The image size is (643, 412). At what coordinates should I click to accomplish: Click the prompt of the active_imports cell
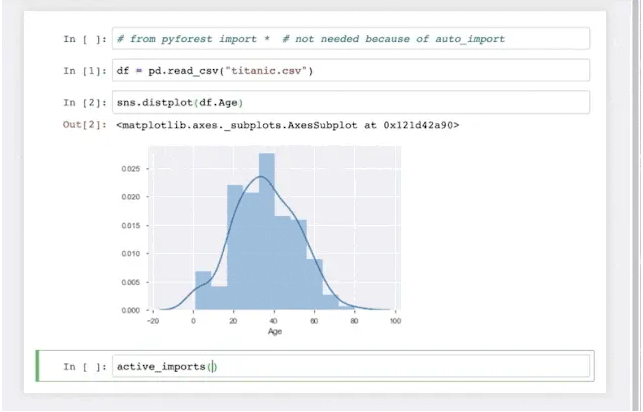[x=85, y=366]
